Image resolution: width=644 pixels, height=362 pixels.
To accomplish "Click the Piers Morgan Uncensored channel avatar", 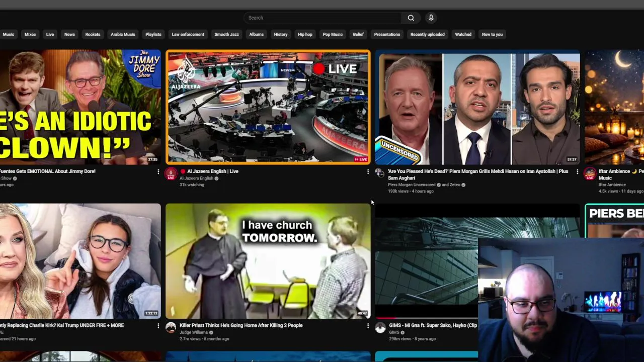I will [x=380, y=173].
